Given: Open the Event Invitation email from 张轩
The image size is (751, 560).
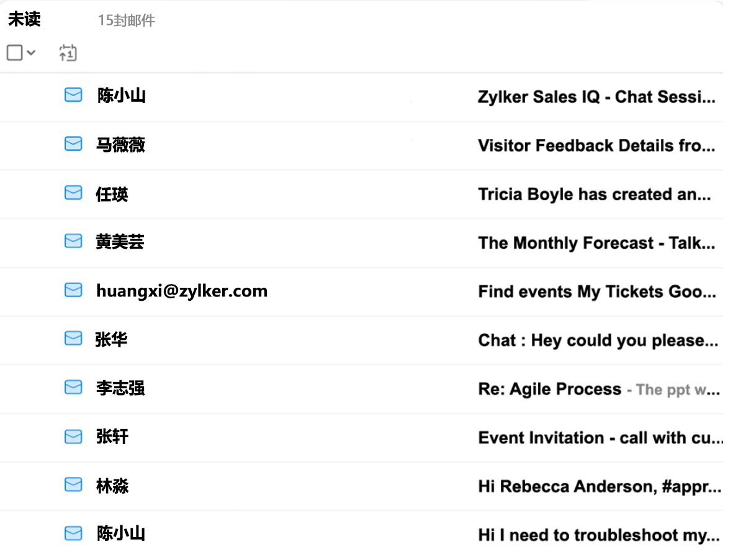Looking at the screenshot, I should click(x=600, y=438).
